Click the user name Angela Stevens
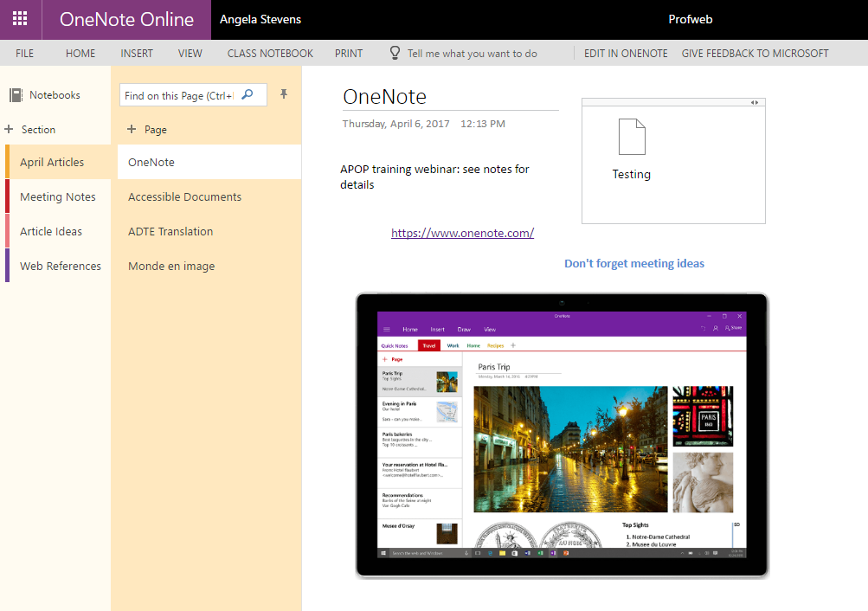This screenshot has height=611, width=868. tap(260, 19)
